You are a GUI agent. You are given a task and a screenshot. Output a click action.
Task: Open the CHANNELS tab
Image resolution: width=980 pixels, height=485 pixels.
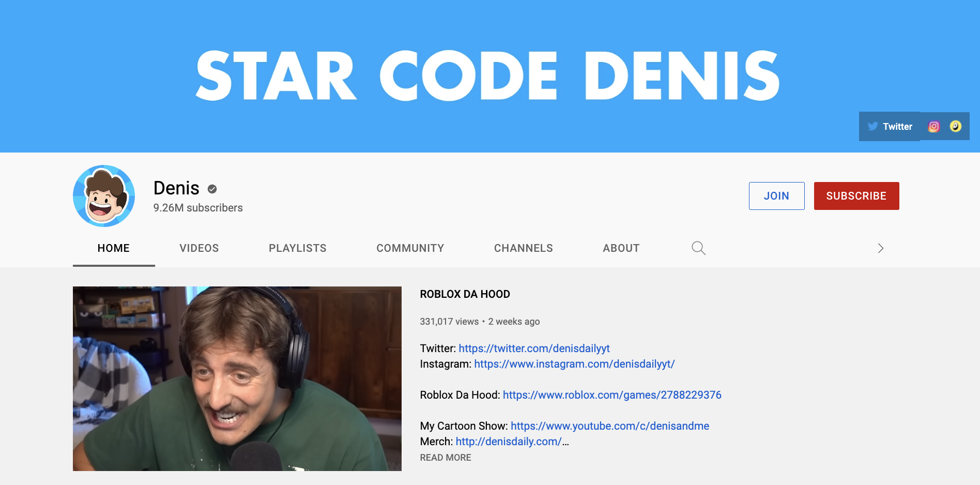(x=523, y=248)
